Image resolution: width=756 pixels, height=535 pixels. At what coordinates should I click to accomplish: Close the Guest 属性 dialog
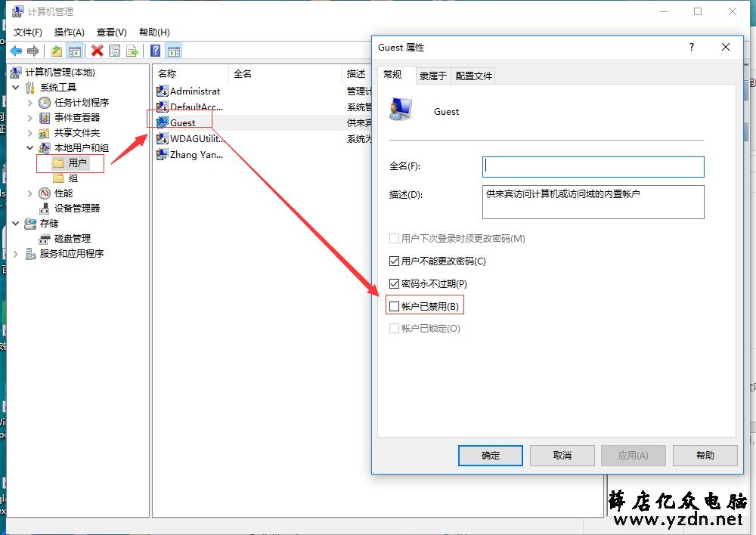click(x=726, y=48)
